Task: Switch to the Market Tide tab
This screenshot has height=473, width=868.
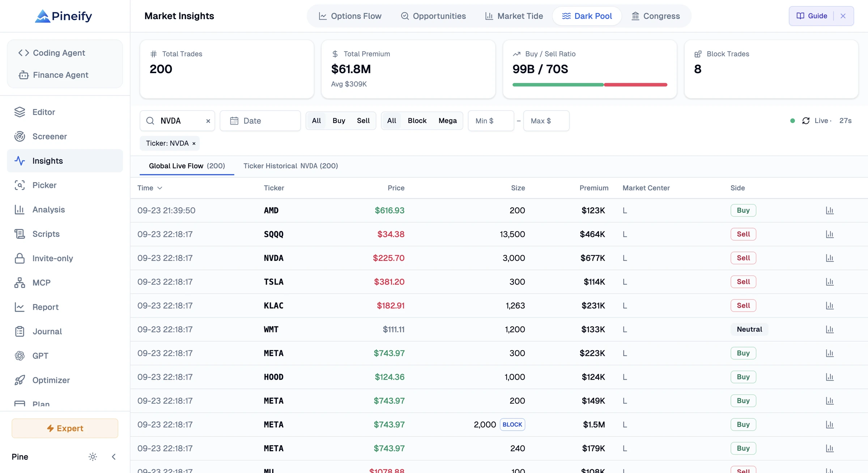Action: 514,16
